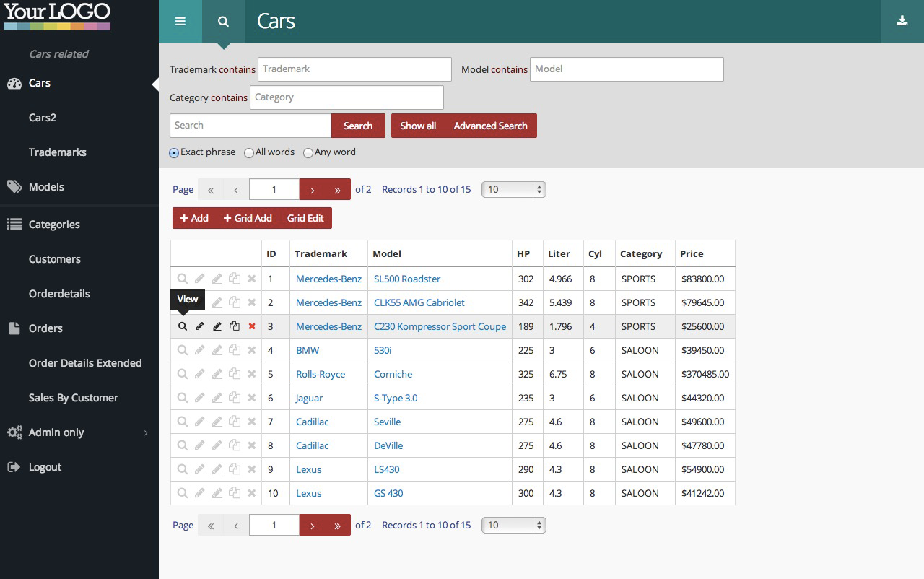
Task: Open the CLK55 AMG Cabriolet model link
Action: [x=419, y=302]
